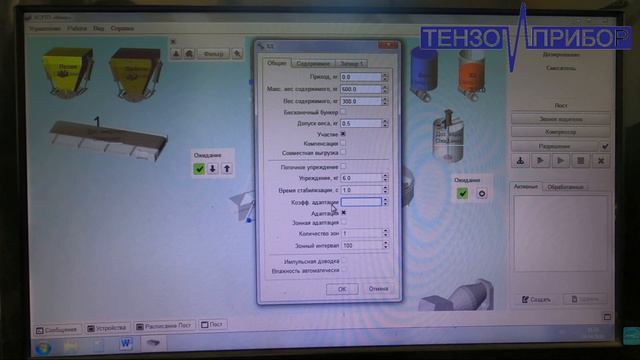
Task: Click up arrow of Количество зон spinner
Action: tap(385, 231)
